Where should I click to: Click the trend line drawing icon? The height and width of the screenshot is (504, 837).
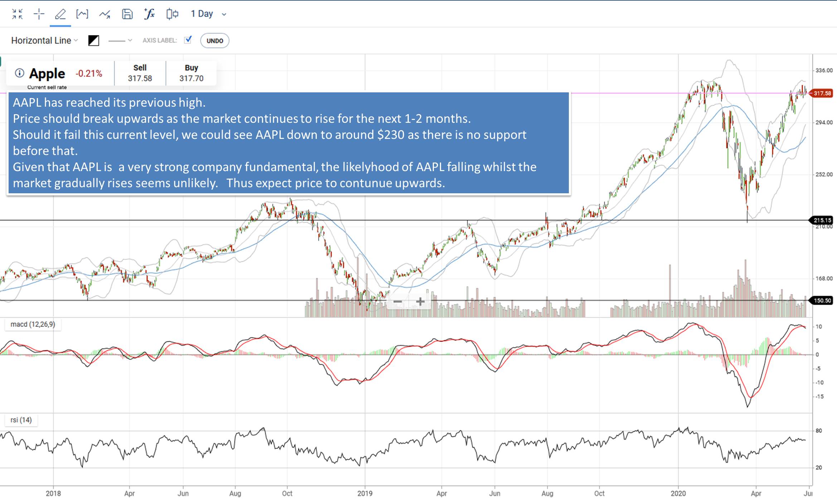105,14
